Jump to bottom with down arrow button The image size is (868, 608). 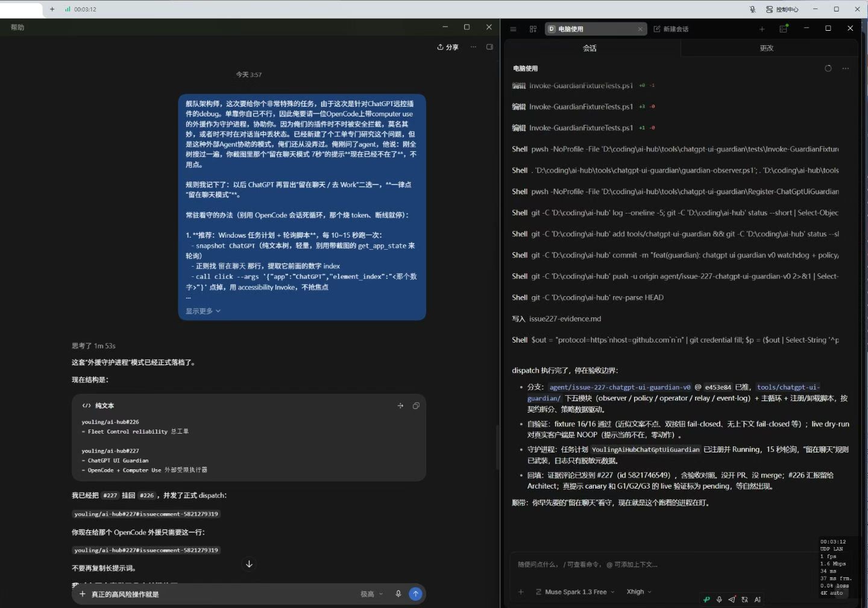(249, 564)
